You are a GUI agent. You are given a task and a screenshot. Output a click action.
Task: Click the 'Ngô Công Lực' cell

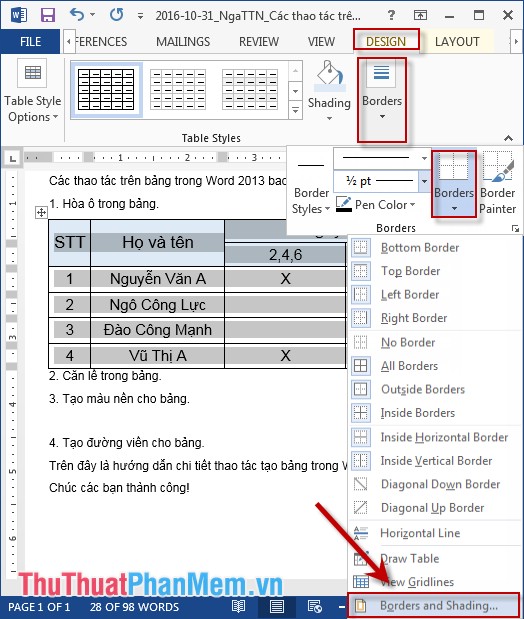[158, 305]
